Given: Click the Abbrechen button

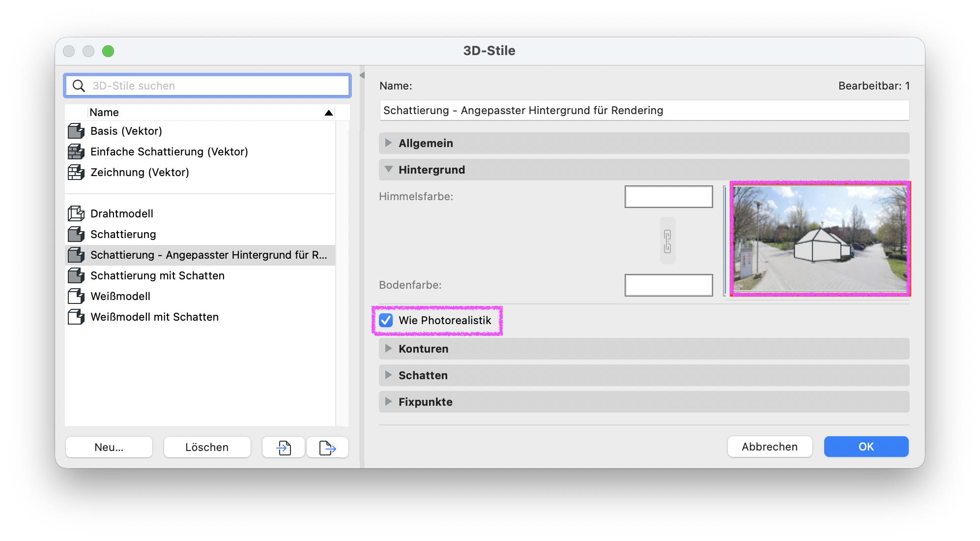Looking at the screenshot, I should point(770,447).
